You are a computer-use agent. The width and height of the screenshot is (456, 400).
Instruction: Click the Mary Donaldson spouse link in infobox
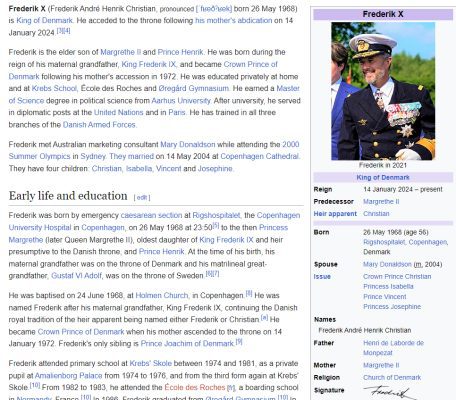coord(387,264)
